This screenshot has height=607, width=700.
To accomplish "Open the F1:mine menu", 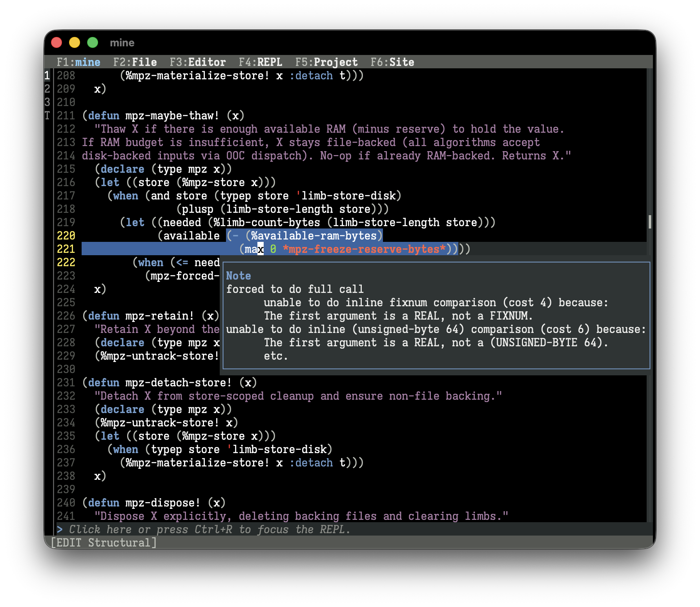I will pyautogui.click(x=78, y=62).
